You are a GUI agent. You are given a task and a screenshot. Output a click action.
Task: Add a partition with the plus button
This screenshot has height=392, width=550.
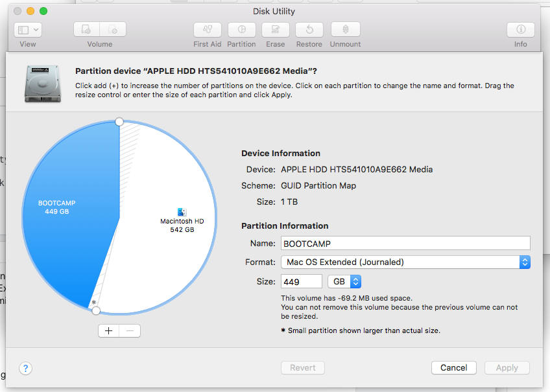(109, 330)
